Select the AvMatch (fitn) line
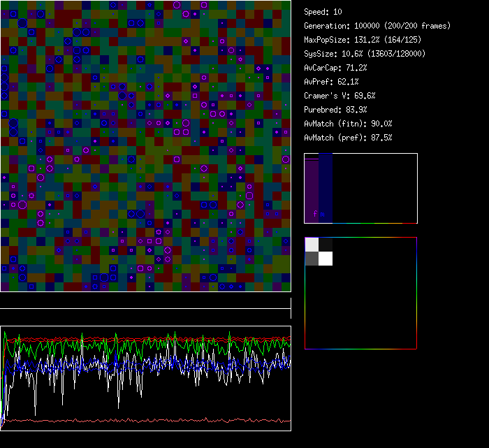Viewport: 489px width, 448px height. click(348, 124)
